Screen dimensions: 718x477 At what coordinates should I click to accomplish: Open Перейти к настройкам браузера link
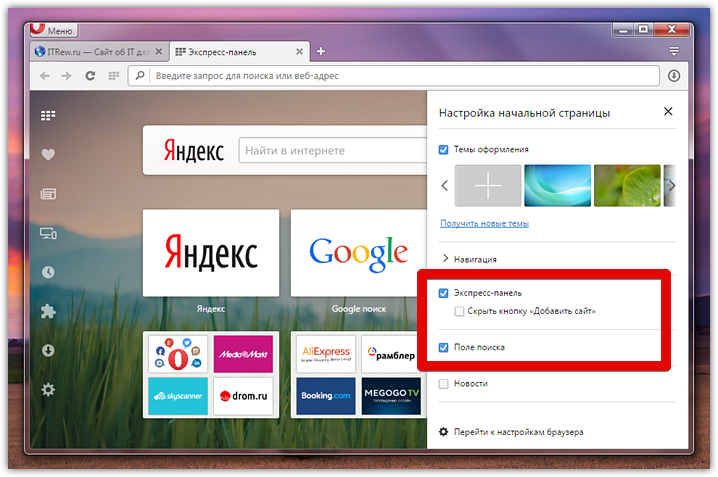511,432
